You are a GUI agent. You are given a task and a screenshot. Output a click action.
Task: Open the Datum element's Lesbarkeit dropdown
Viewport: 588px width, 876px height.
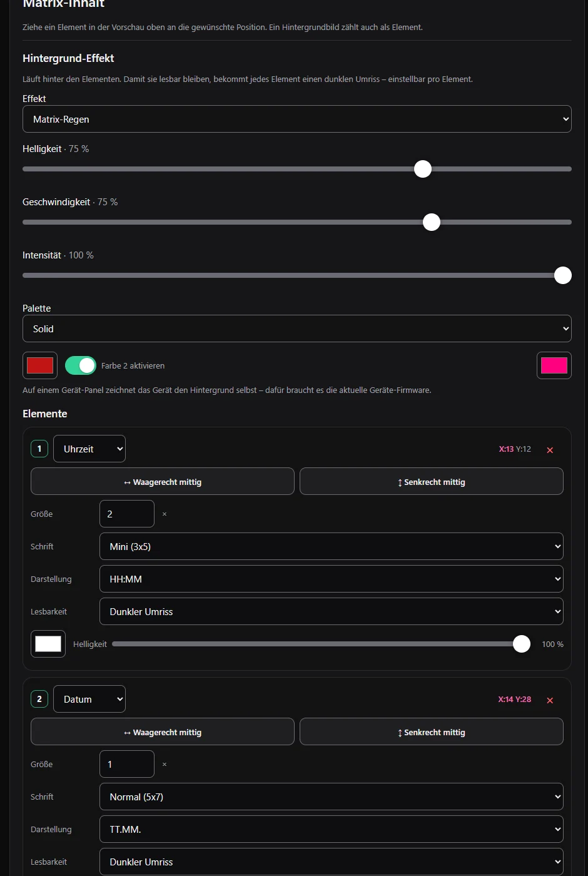click(332, 862)
